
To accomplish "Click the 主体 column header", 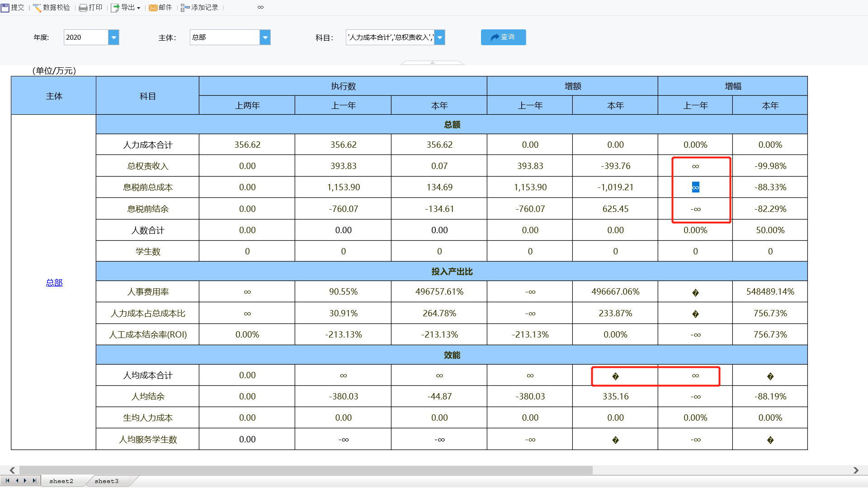I will (x=54, y=96).
